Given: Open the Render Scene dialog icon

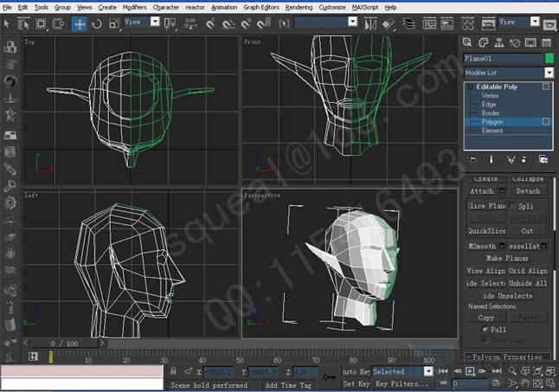Looking at the screenshot, I should pos(488,24).
